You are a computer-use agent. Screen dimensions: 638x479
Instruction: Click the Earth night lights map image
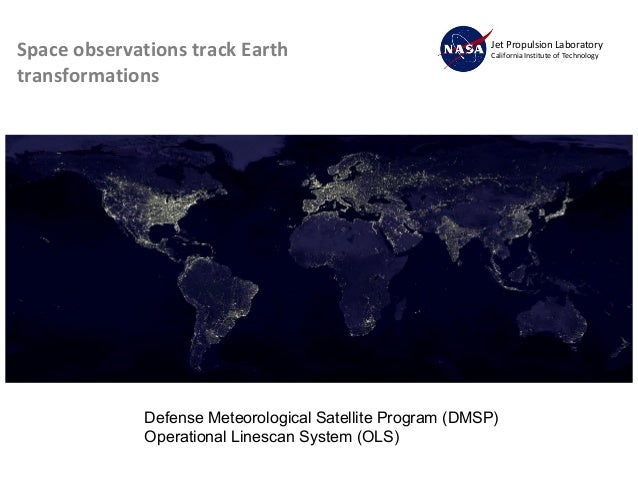(x=319, y=258)
